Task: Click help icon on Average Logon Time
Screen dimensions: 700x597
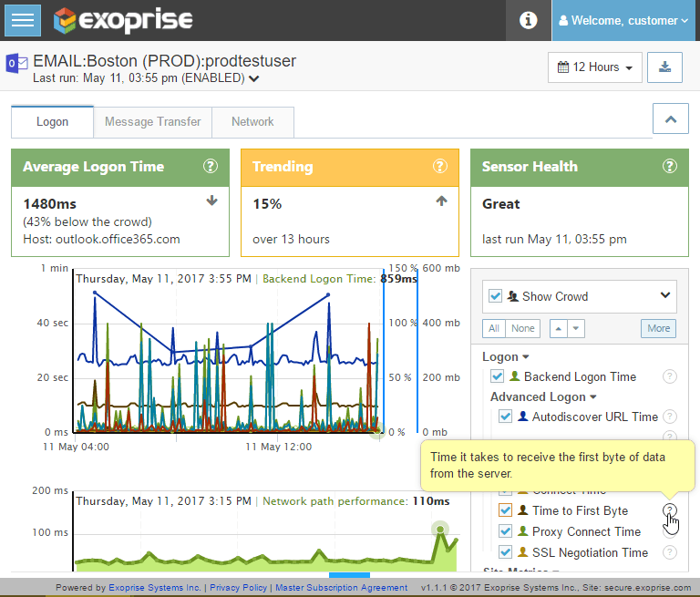Action: 211,166
